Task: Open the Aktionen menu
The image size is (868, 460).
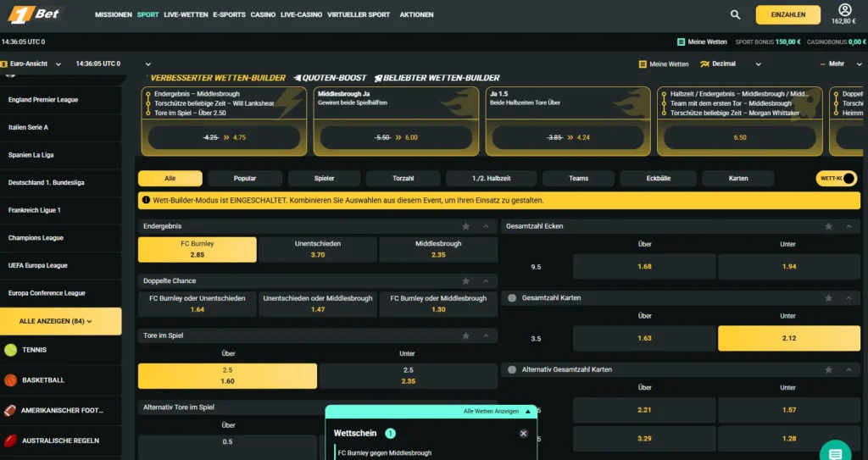Action: tap(416, 15)
